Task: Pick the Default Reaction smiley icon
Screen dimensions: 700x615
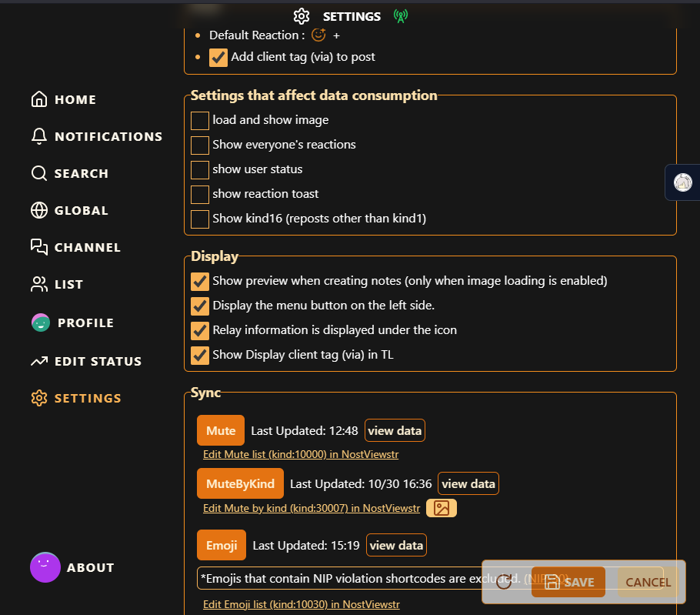Action: [318, 35]
